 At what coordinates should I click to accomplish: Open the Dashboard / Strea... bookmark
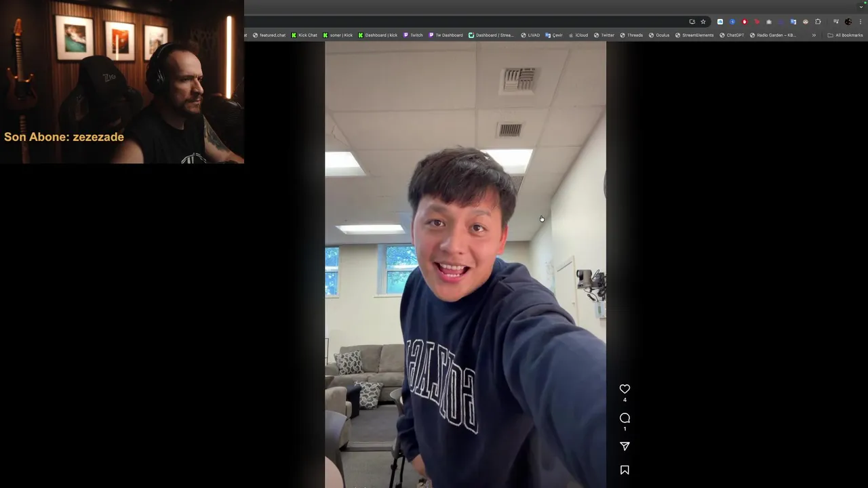click(x=491, y=35)
